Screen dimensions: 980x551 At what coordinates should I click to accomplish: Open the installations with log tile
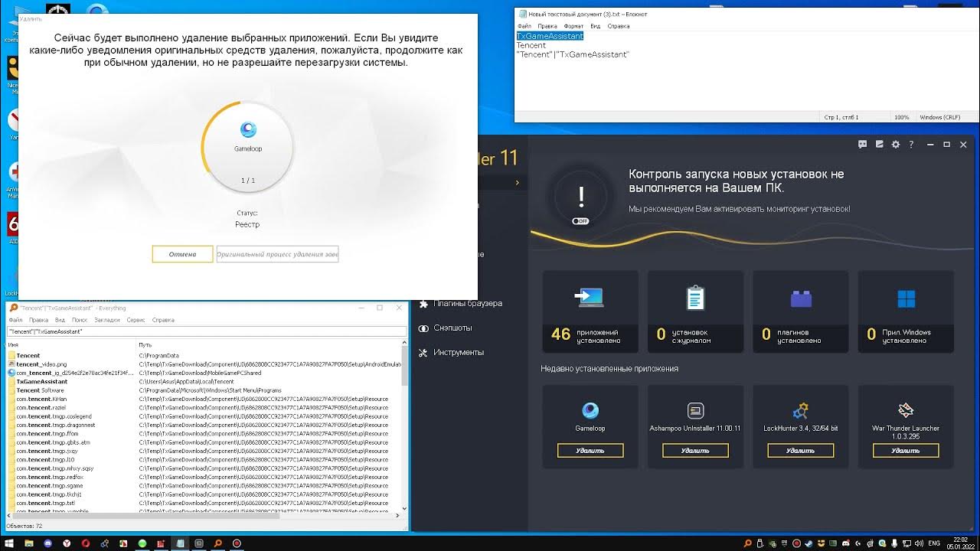[x=695, y=311]
